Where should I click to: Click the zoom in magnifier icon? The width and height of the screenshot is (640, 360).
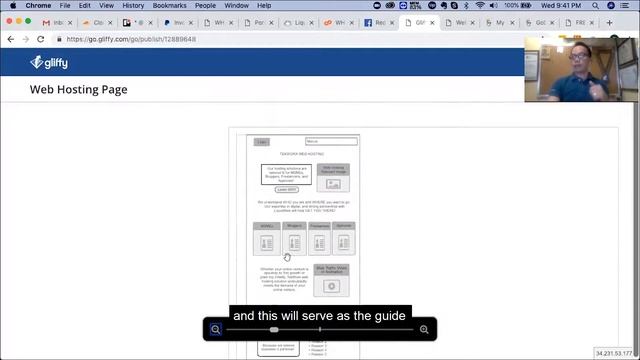tap(424, 329)
